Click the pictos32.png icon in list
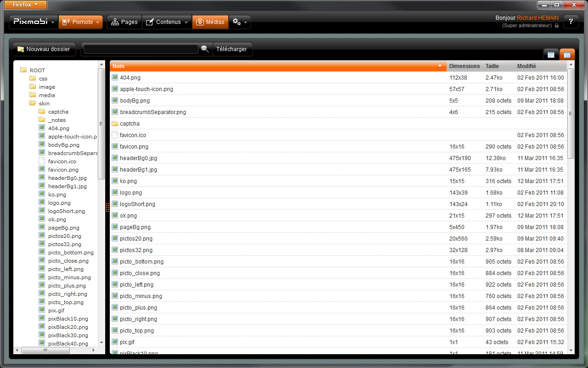This screenshot has width=588, height=368. [115, 250]
